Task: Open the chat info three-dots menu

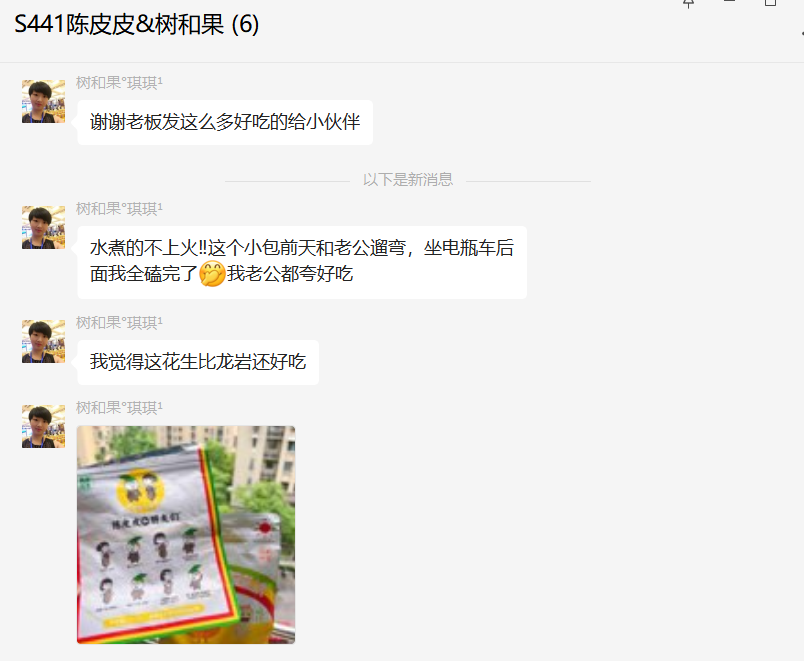Action: 801,32
